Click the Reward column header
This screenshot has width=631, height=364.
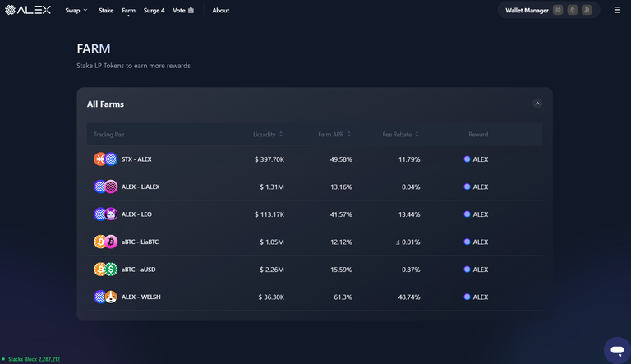pyautogui.click(x=478, y=135)
